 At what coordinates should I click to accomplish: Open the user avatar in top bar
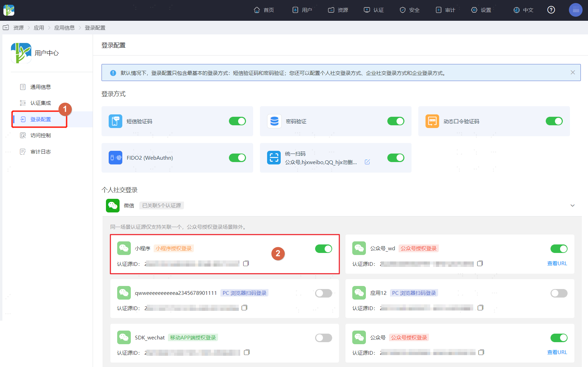575,10
